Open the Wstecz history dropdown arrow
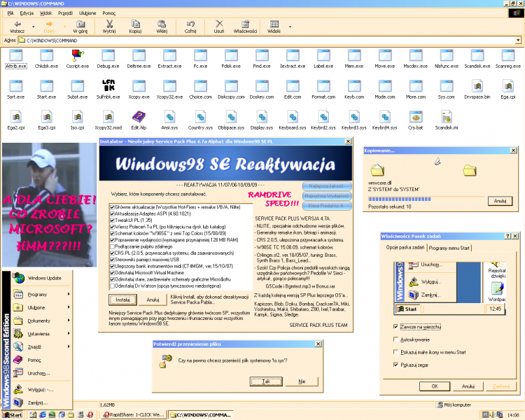Viewport: 525px width, 420px height. point(33,27)
